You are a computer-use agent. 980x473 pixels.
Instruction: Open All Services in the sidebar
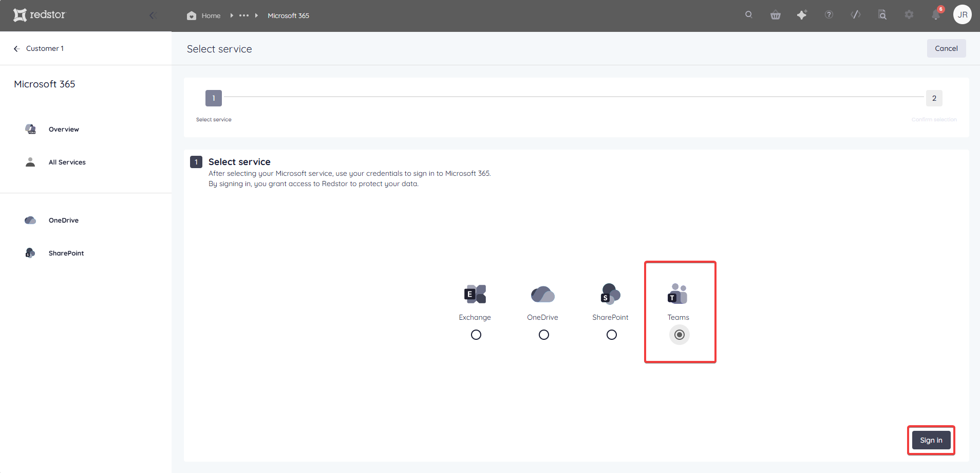67,162
